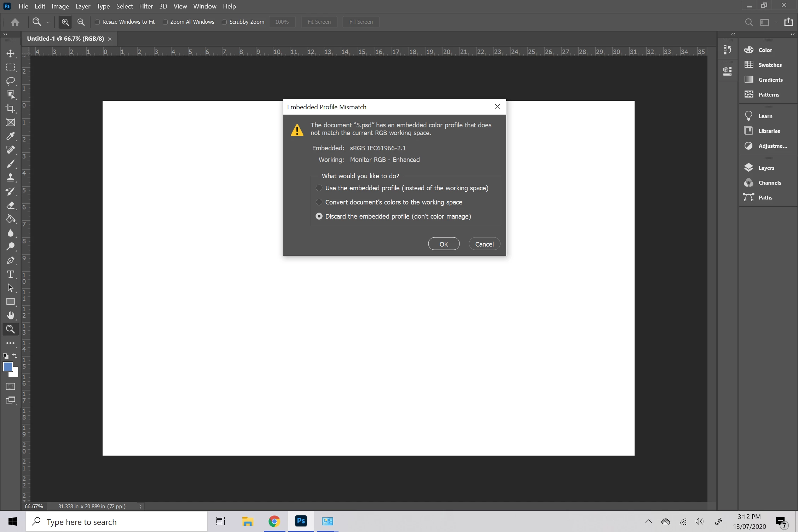Viewport: 798px width, 532px height.
Task: Select the Crop tool
Action: pos(10,109)
